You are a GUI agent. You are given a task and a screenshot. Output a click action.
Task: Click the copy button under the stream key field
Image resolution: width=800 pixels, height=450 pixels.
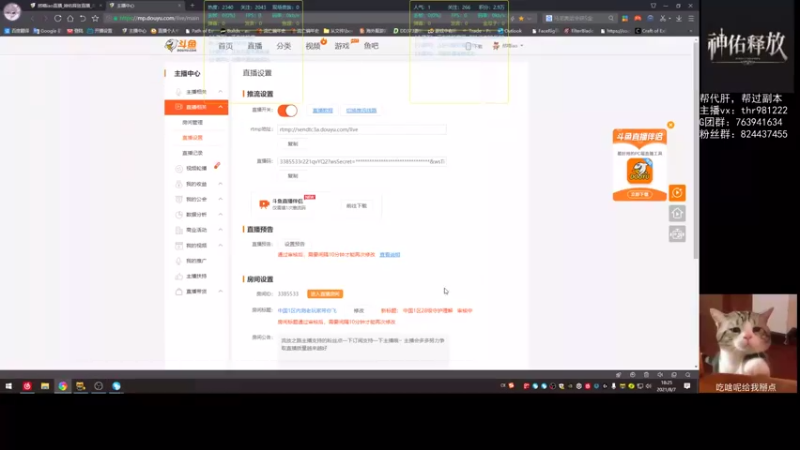tap(293, 176)
